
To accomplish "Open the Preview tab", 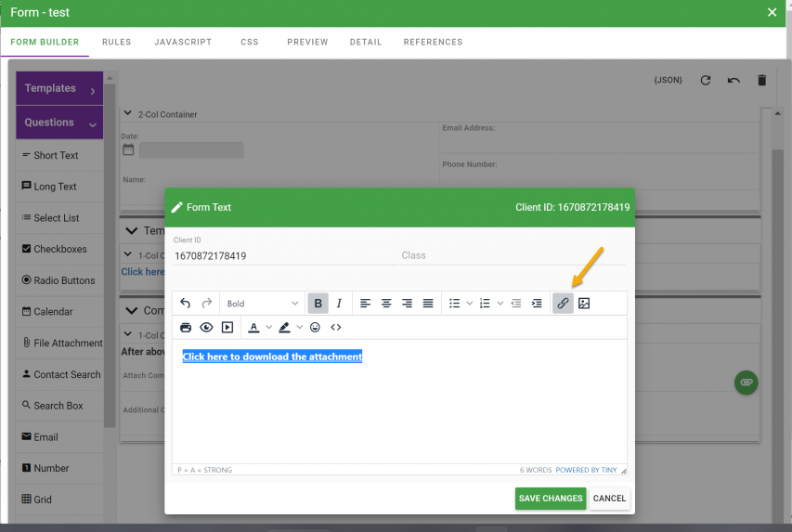I will [307, 42].
